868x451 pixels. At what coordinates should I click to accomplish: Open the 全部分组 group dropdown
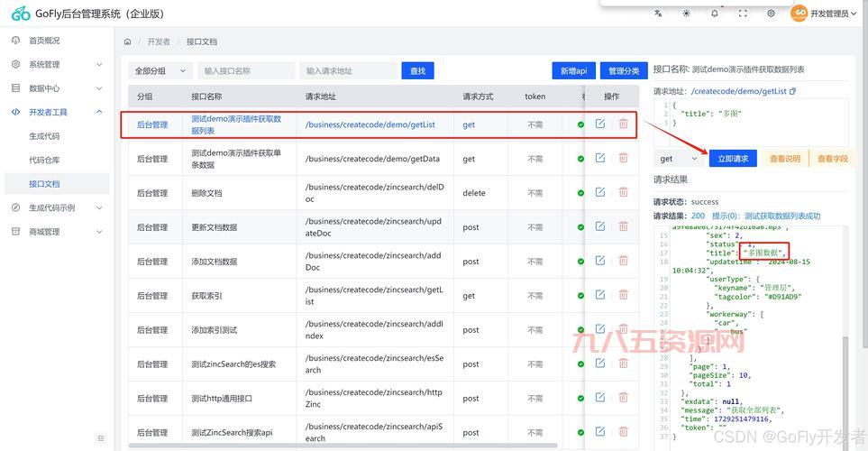[160, 71]
